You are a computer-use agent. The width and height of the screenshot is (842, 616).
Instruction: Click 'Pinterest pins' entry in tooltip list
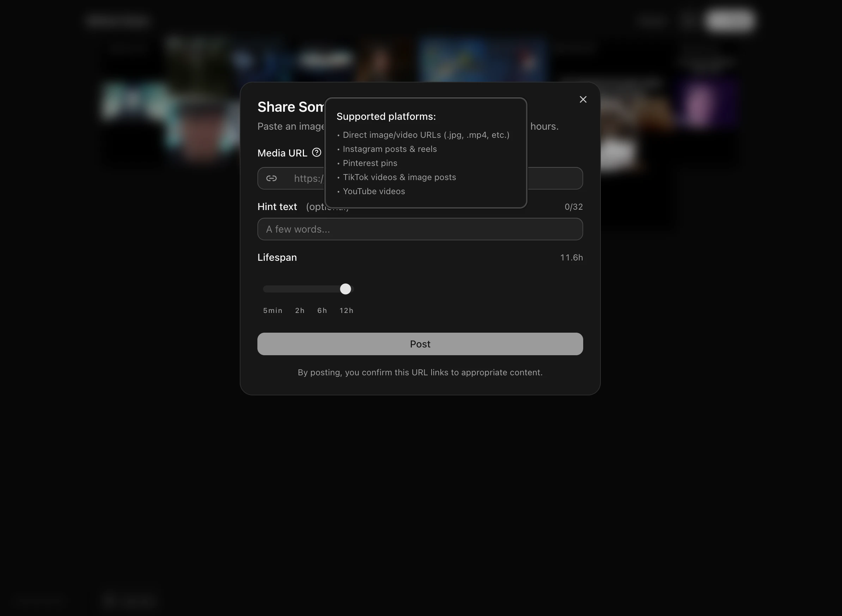pos(370,163)
